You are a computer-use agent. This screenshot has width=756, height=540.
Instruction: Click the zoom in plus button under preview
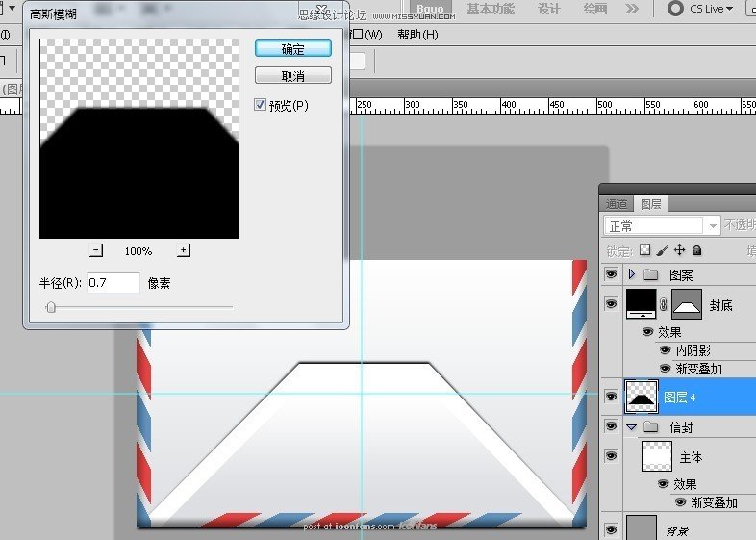click(183, 250)
